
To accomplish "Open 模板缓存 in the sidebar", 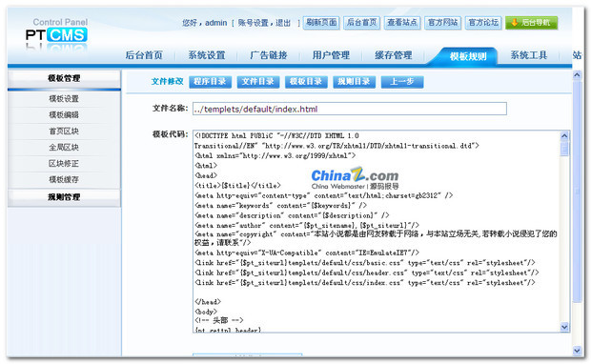I will (x=64, y=180).
